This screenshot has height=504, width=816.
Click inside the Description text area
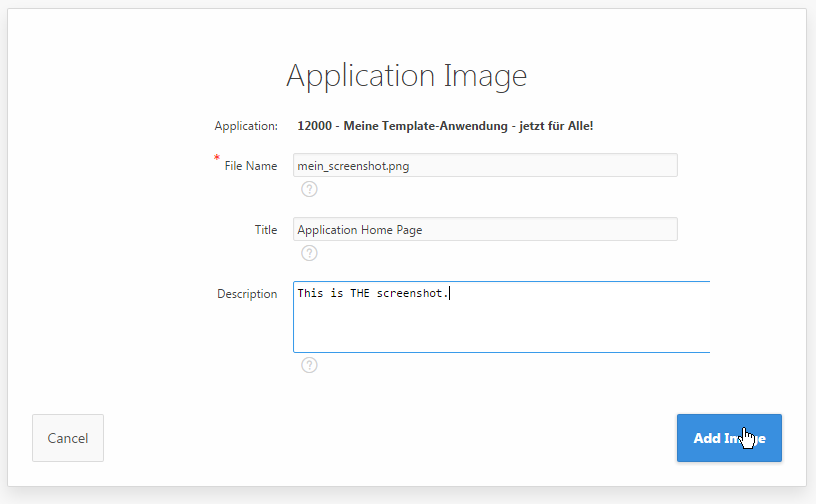click(x=502, y=317)
